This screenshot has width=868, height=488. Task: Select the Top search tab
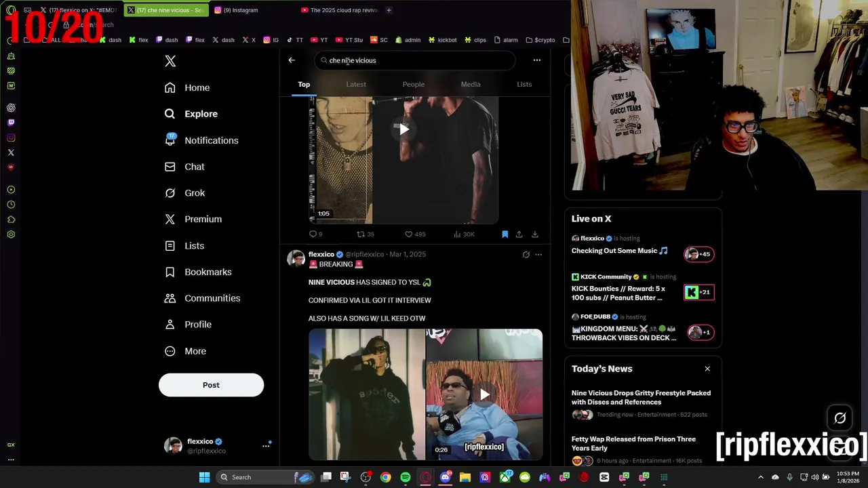304,84
